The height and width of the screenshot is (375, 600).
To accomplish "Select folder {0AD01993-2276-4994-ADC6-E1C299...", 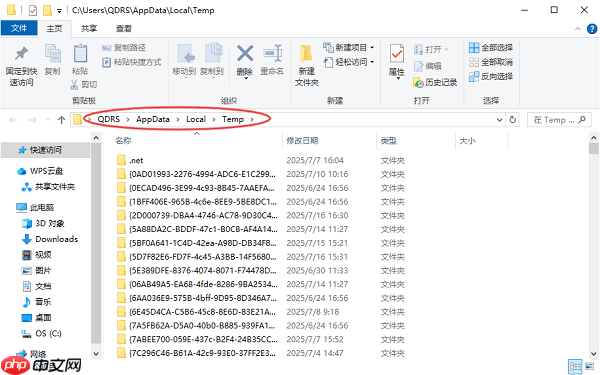I will (197, 174).
